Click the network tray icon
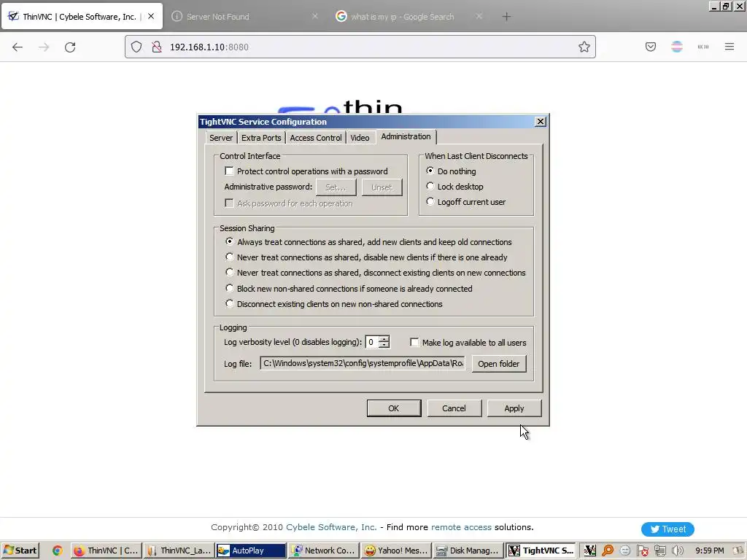This screenshot has height=560, width=747. pos(659,551)
